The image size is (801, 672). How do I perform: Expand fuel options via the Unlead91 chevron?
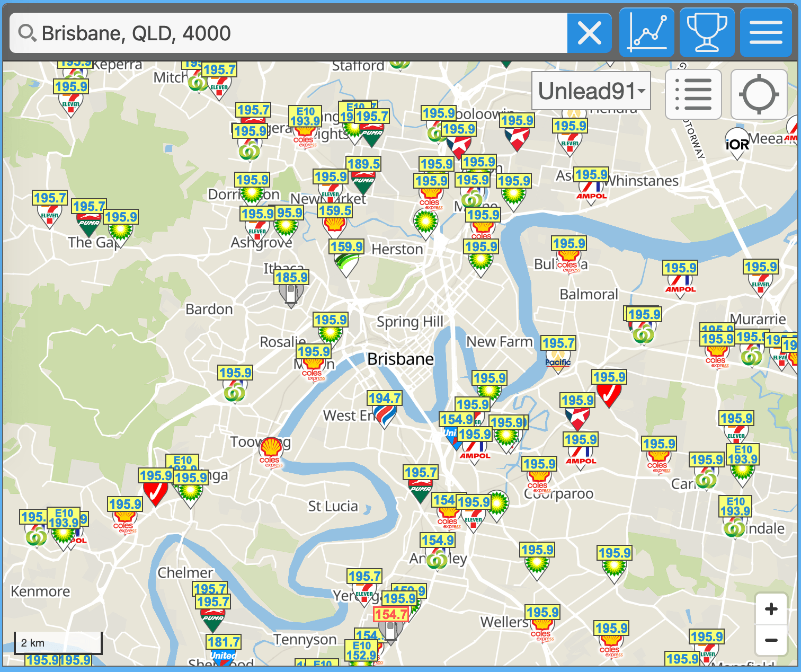click(641, 90)
